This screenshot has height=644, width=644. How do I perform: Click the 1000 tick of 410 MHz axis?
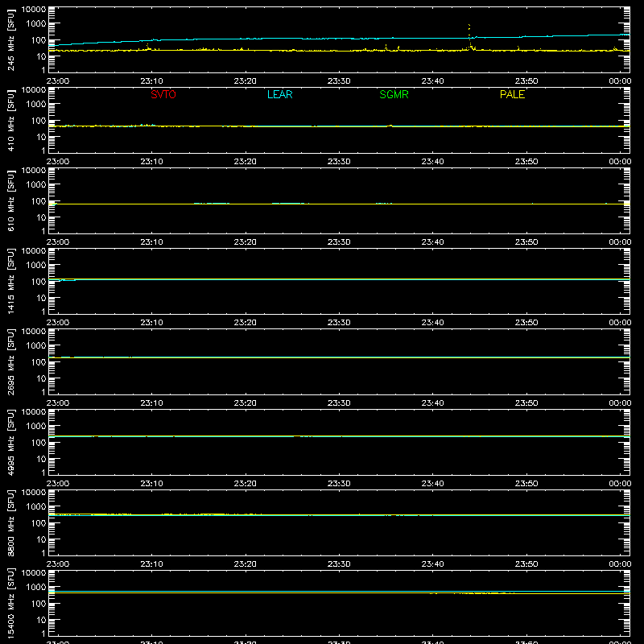point(36,105)
